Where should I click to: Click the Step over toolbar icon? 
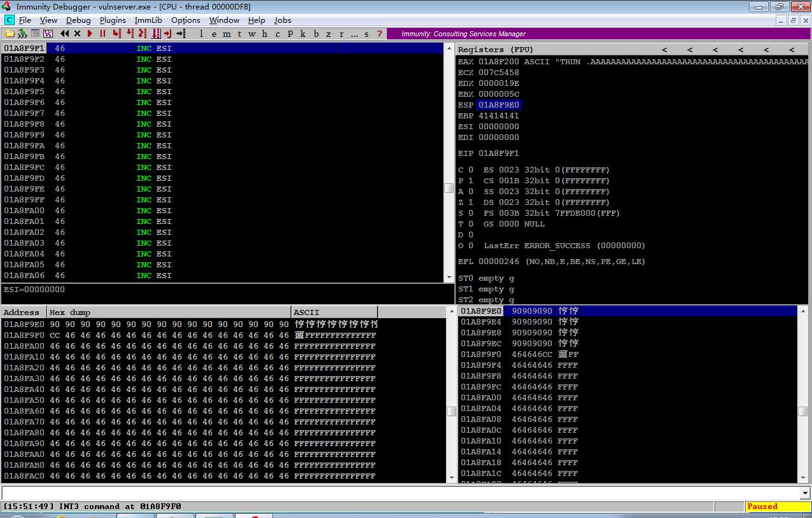click(130, 34)
